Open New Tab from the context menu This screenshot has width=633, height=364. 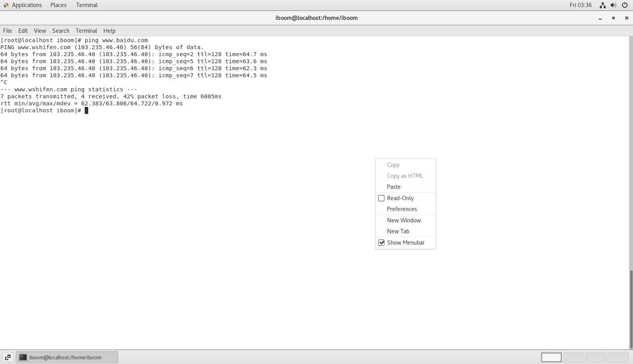pyautogui.click(x=398, y=231)
